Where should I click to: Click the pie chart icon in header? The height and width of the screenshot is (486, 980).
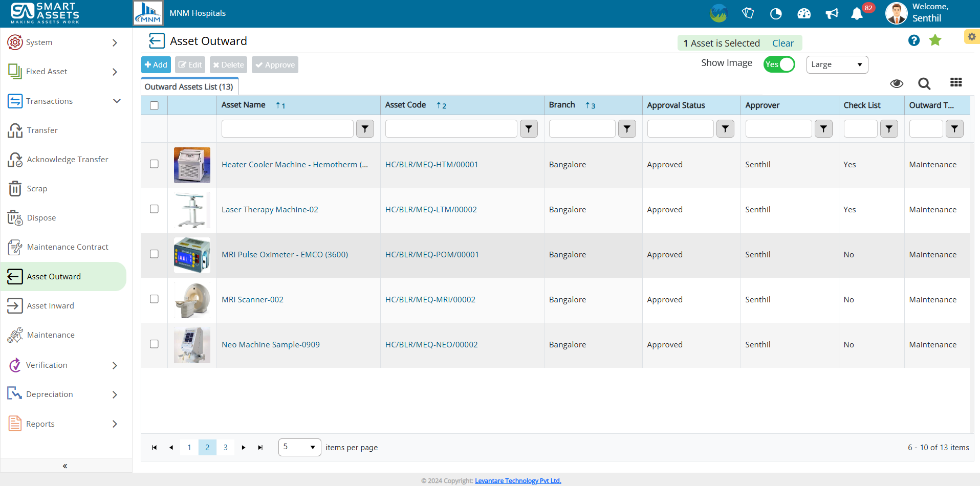tap(776, 14)
